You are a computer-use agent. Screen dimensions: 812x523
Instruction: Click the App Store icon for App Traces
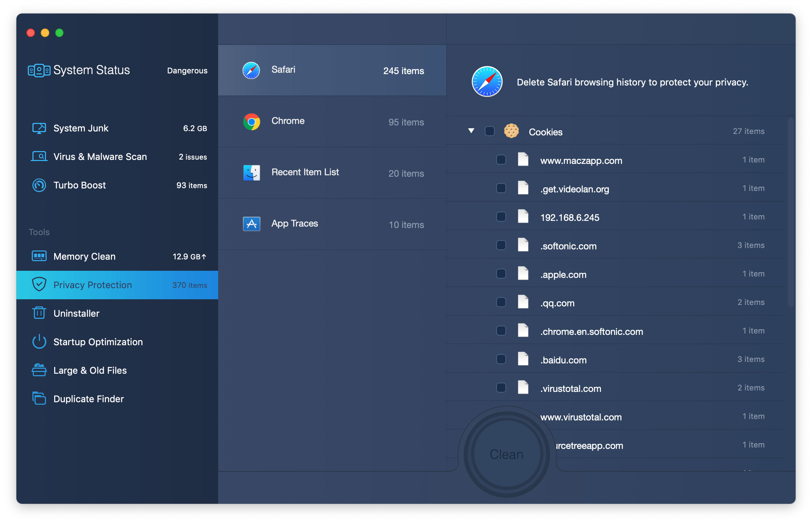pyautogui.click(x=251, y=224)
